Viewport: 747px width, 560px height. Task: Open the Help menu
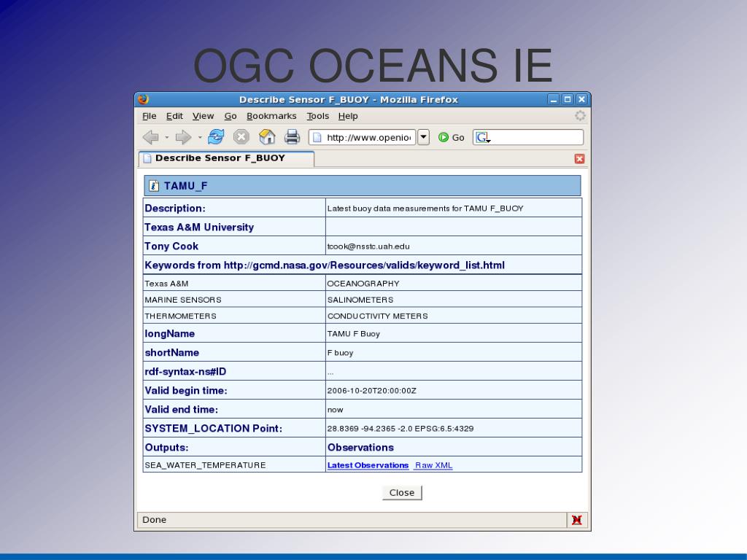(x=348, y=116)
